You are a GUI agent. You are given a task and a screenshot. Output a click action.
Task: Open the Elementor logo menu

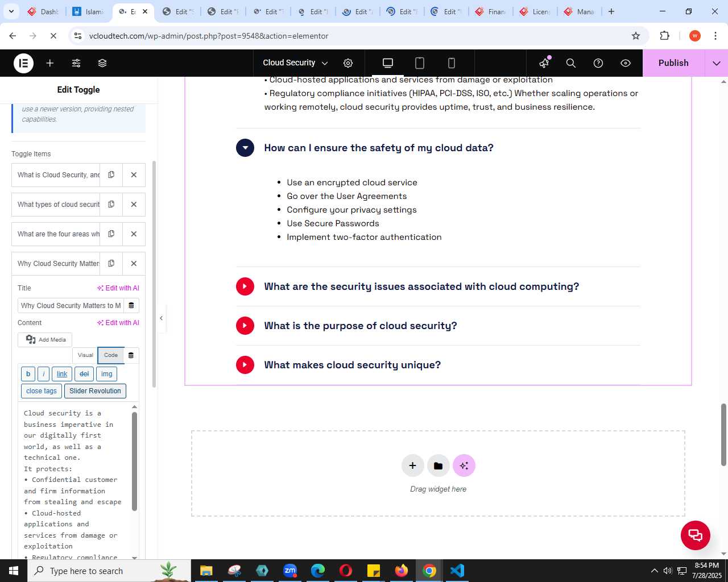[23, 63]
